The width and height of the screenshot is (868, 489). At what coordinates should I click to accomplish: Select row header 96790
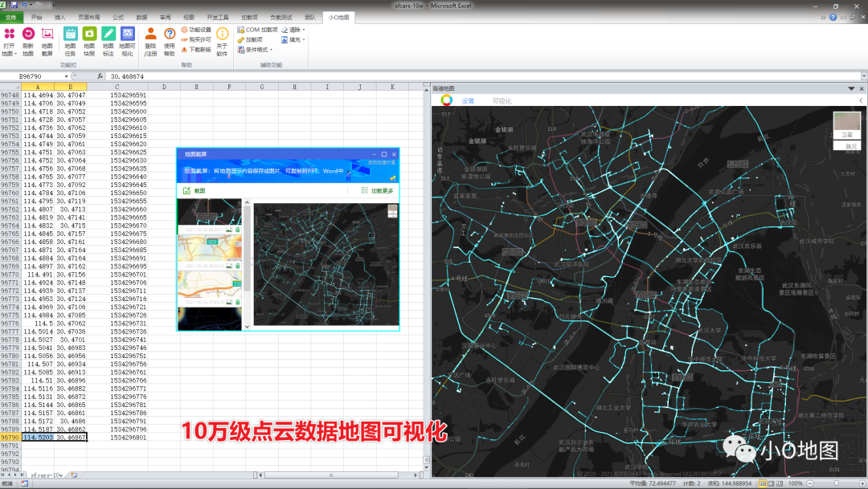(x=10, y=438)
